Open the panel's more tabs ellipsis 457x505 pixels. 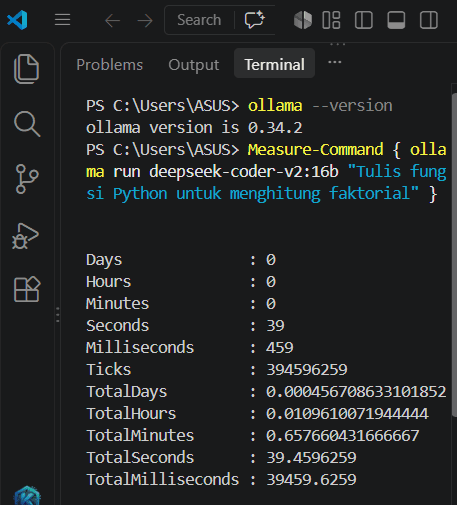[x=335, y=62]
